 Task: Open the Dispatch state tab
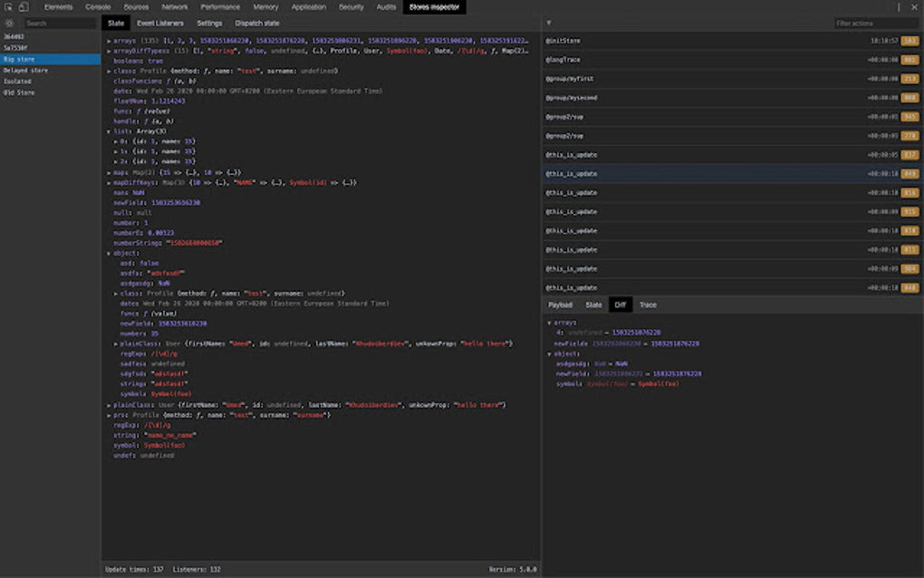coord(255,23)
